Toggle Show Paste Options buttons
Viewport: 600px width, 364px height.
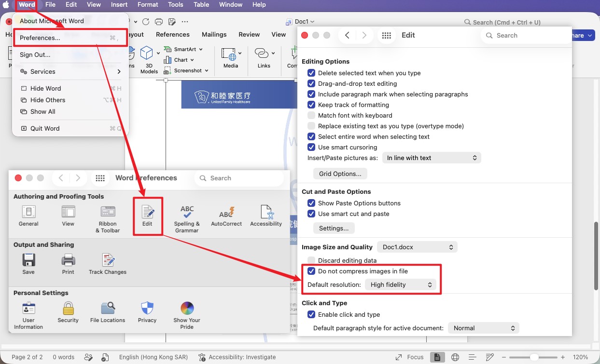[x=311, y=203]
